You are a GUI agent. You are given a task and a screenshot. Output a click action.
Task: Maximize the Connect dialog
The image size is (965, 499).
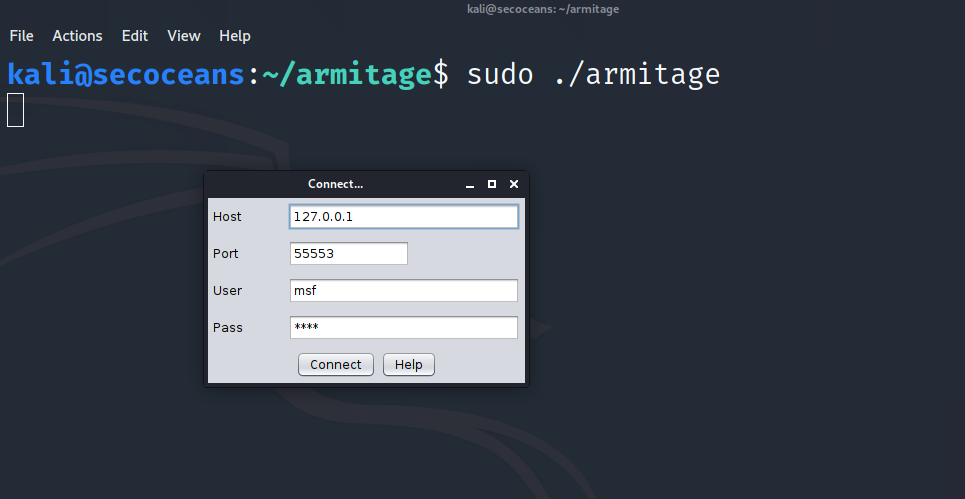[x=492, y=184]
